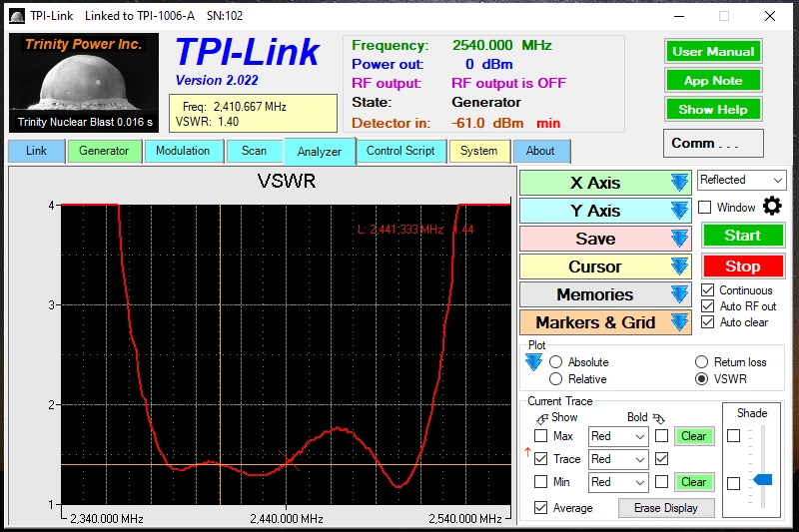The image size is (799, 532).
Task: Open the Max trace color dropdown
Action: (618, 436)
